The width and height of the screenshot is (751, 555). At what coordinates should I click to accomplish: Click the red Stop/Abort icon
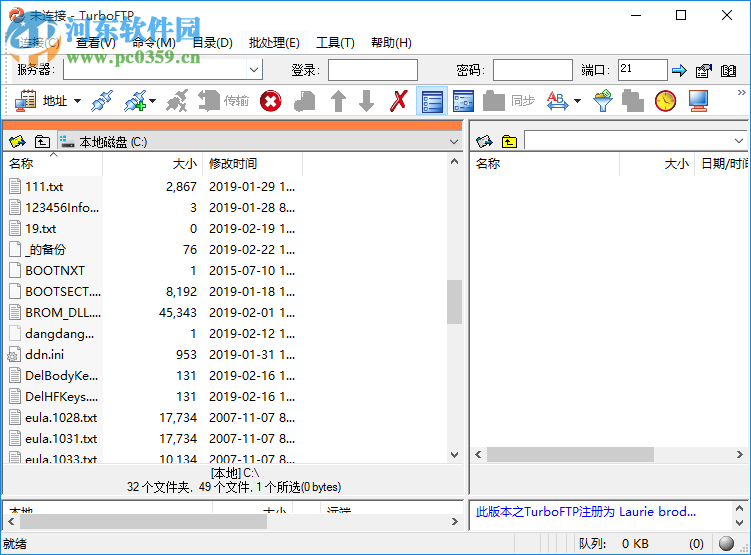coord(271,101)
